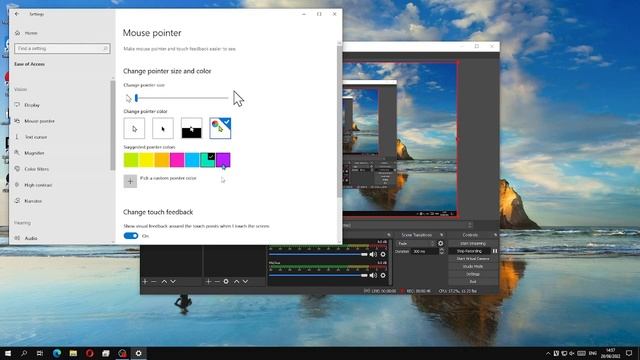Click the pointer size slider handle
Viewport: 640px width, 360px height.
(x=136, y=98)
